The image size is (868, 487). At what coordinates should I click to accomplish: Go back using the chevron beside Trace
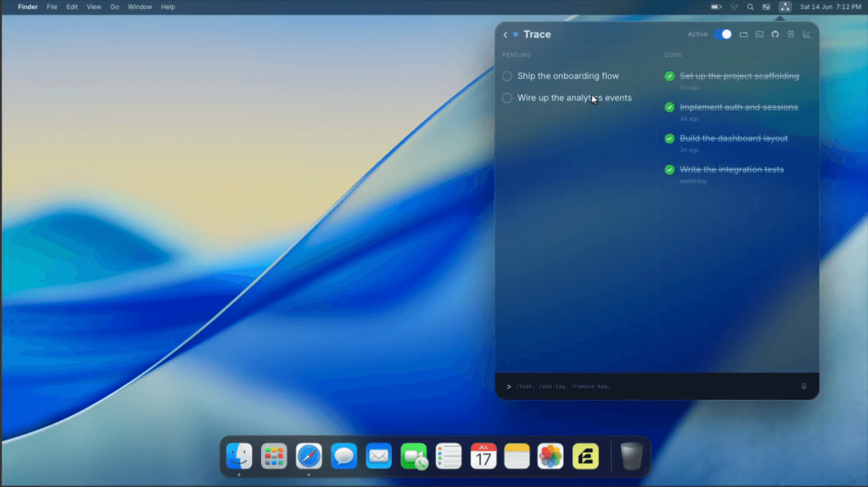[x=505, y=35]
